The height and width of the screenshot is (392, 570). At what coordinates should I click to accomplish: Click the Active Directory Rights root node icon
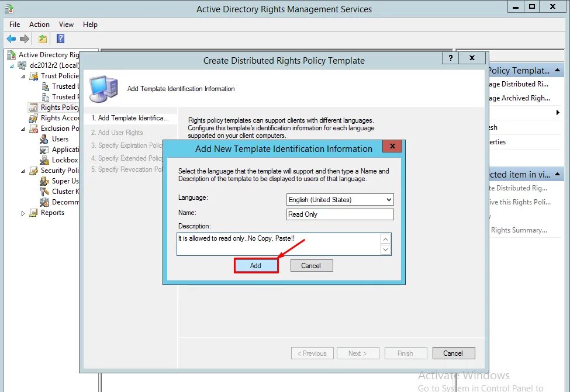(x=12, y=55)
